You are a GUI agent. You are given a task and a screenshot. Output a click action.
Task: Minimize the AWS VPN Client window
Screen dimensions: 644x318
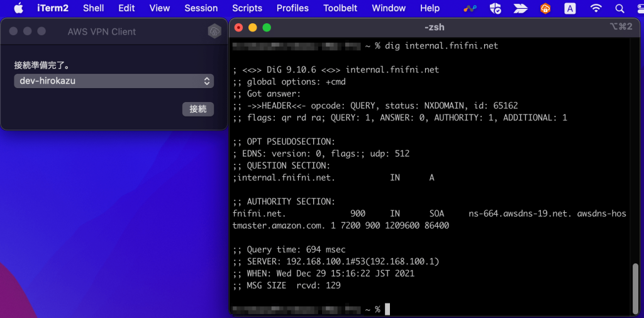pos(27,31)
